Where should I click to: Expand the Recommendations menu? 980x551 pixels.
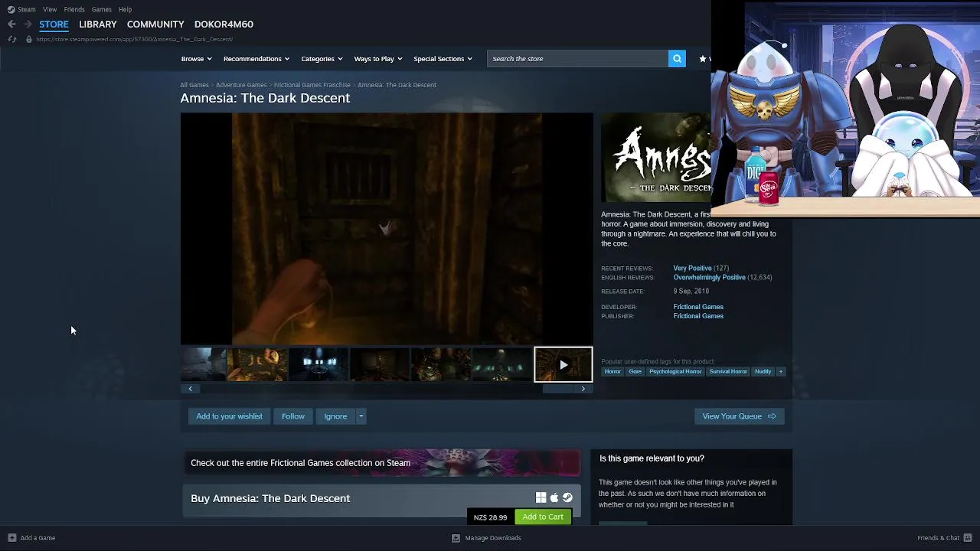pyautogui.click(x=256, y=59)
